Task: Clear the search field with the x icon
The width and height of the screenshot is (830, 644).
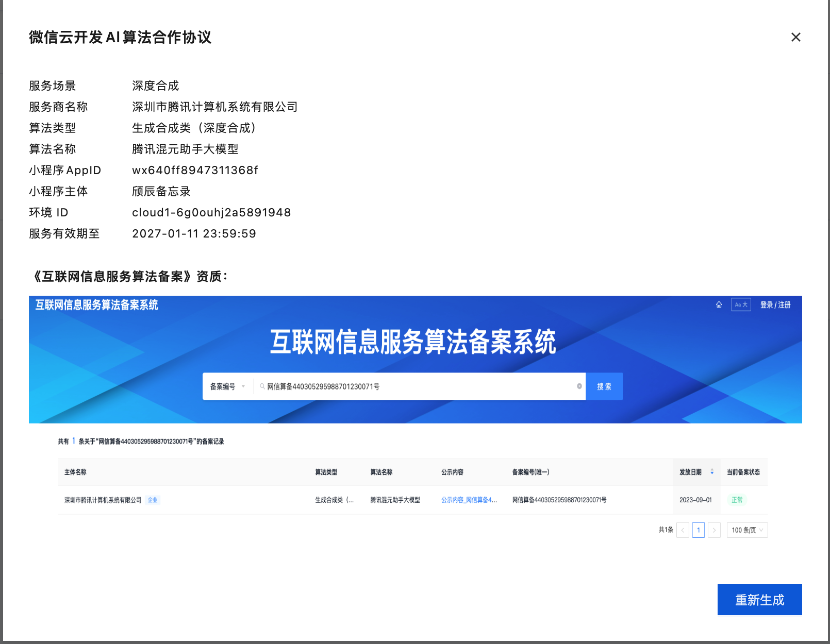Action: coord(579,386)
